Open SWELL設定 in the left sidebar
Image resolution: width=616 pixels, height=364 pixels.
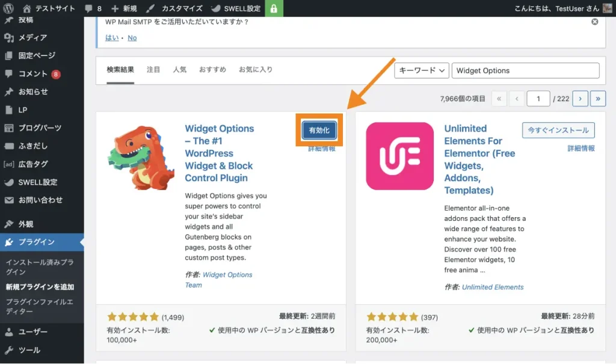coord(38,182)
